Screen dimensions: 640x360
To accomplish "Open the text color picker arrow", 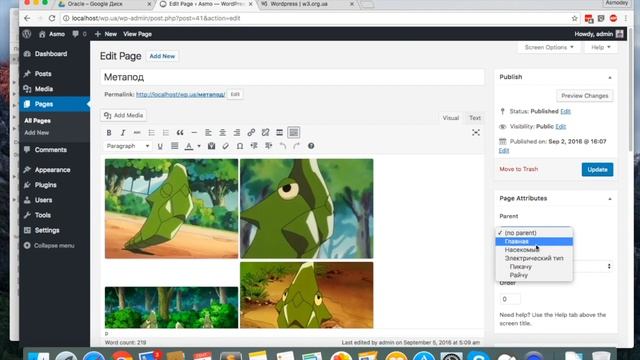I will 199,146.
